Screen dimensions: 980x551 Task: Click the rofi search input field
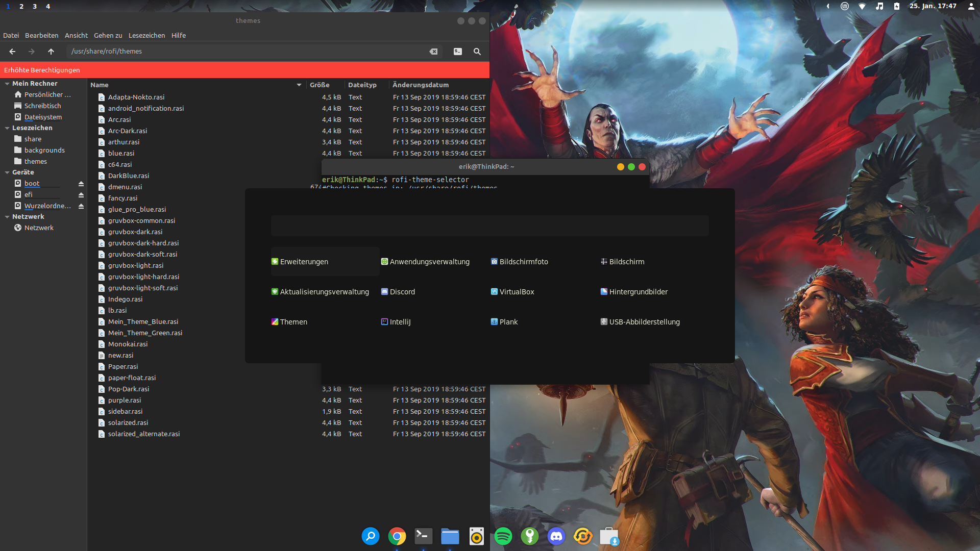489,225
